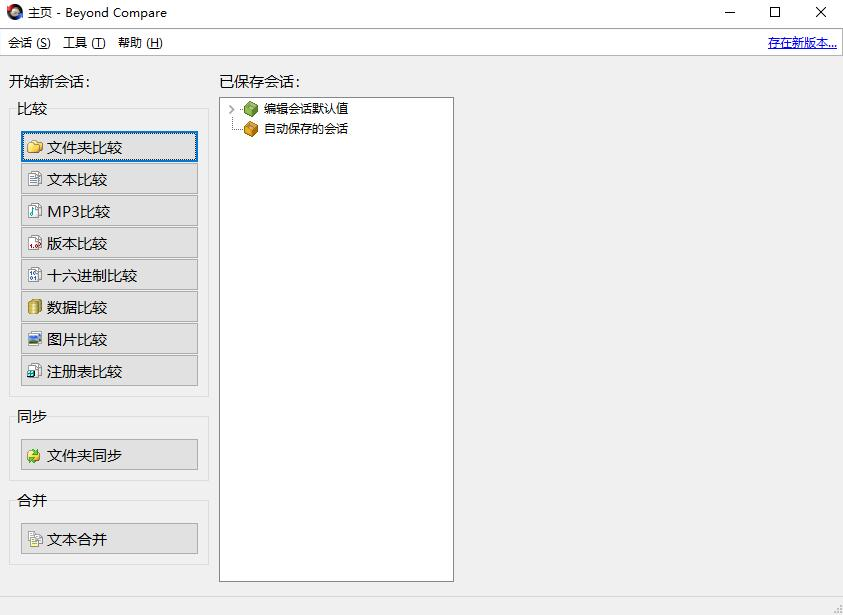Start the 十六进制比较 session
The width and height of the screenshot is (843, 615).
point(109,275)
